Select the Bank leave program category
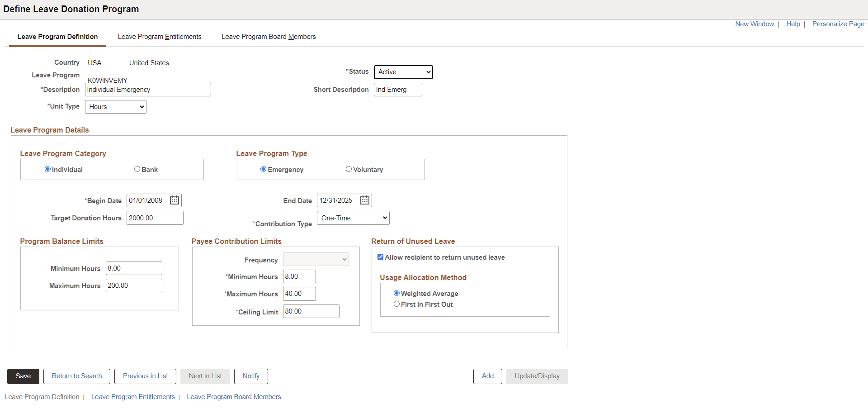The image size is (868, 414). (137, 169)
